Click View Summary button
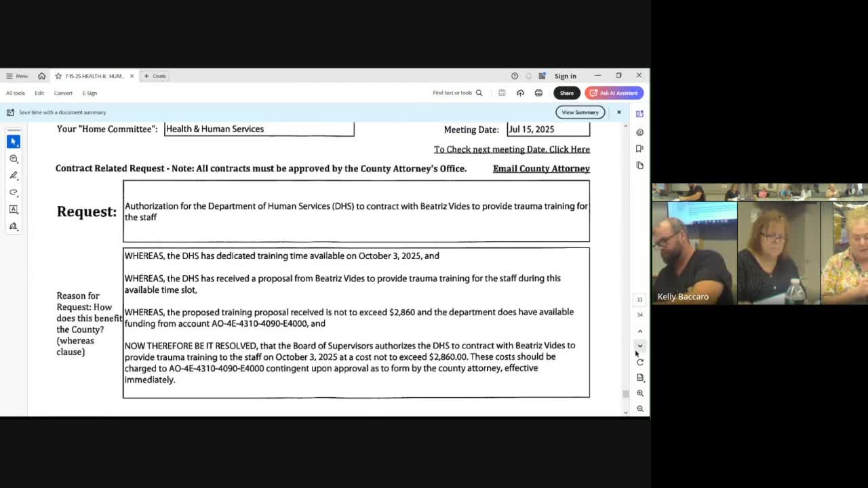The height and width of the screenshot is (488, 868). (x=580, y=112)
